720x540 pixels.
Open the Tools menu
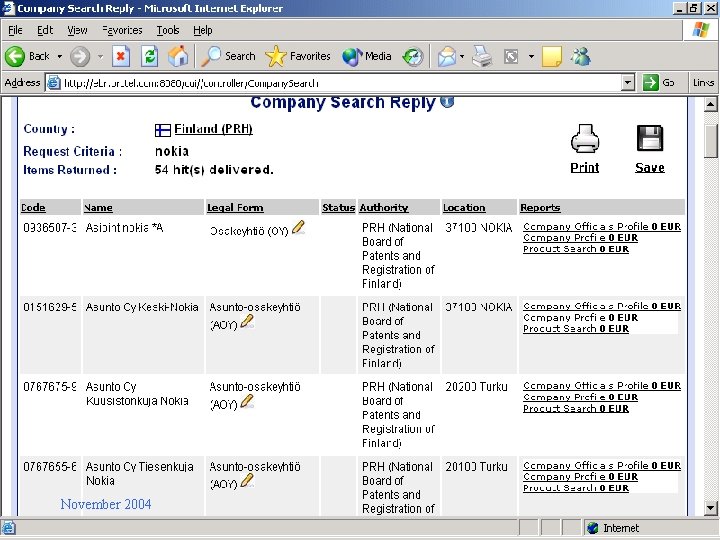pyautogui.click(x=168, y=30)
